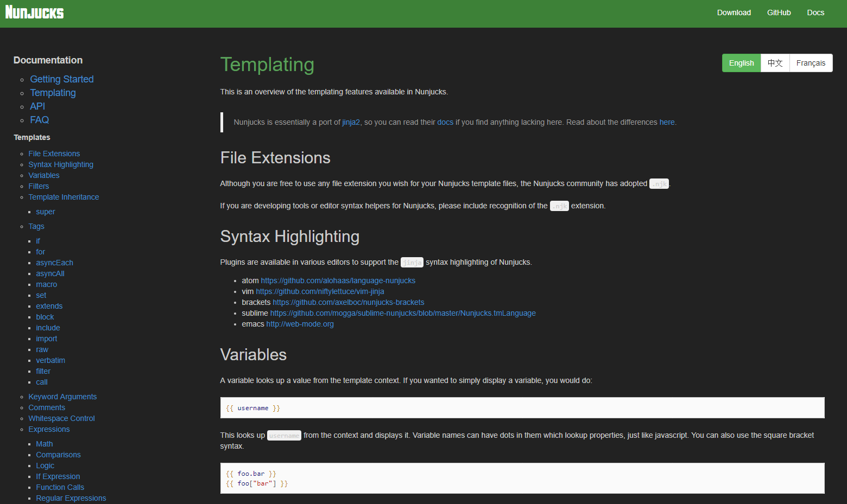The width and height of the screenshot is (847, 504).
Task: Open the 'for' tag link
Action: 41,252
